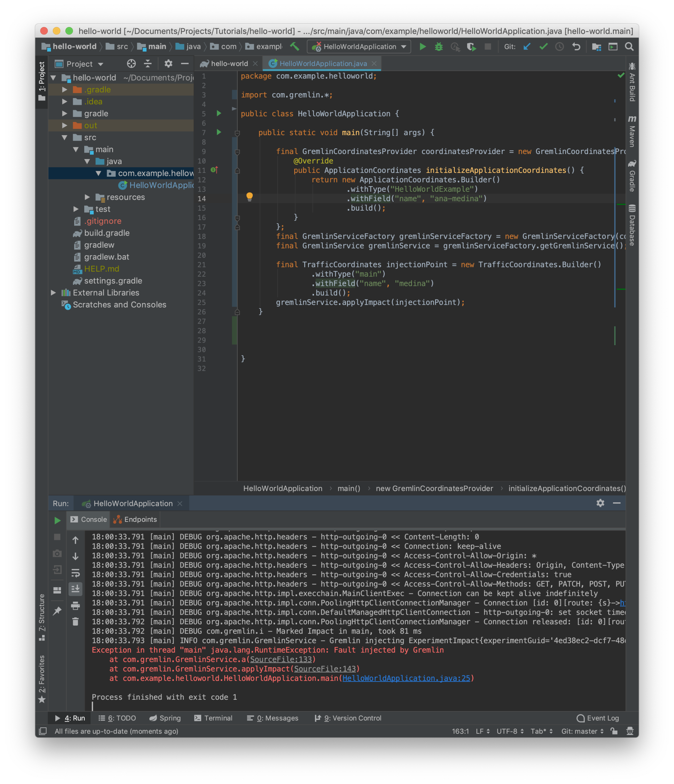Select HELP.md in the project tree

click(101, 269)
